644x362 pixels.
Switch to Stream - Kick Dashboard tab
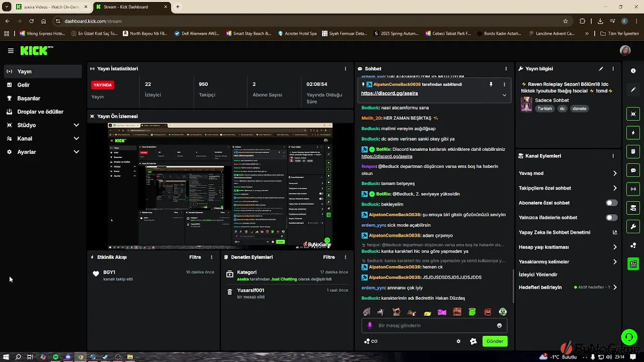click(131, 7)
